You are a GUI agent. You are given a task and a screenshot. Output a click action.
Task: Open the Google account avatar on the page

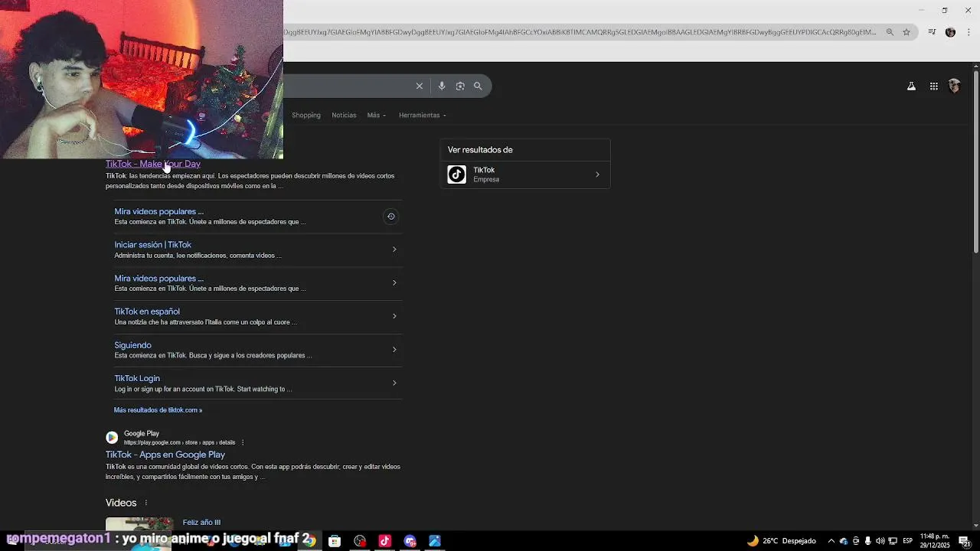(954, 86)
